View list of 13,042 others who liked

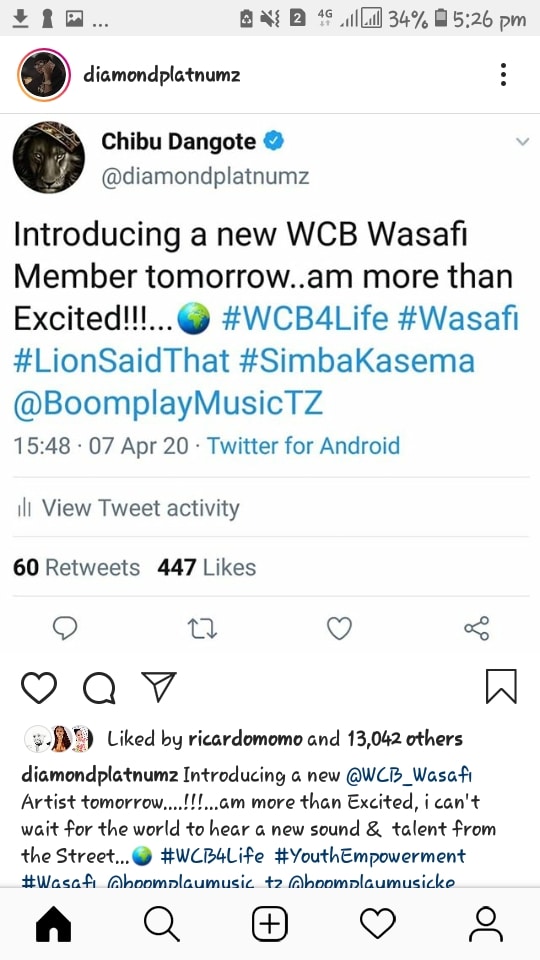(405, 739)
